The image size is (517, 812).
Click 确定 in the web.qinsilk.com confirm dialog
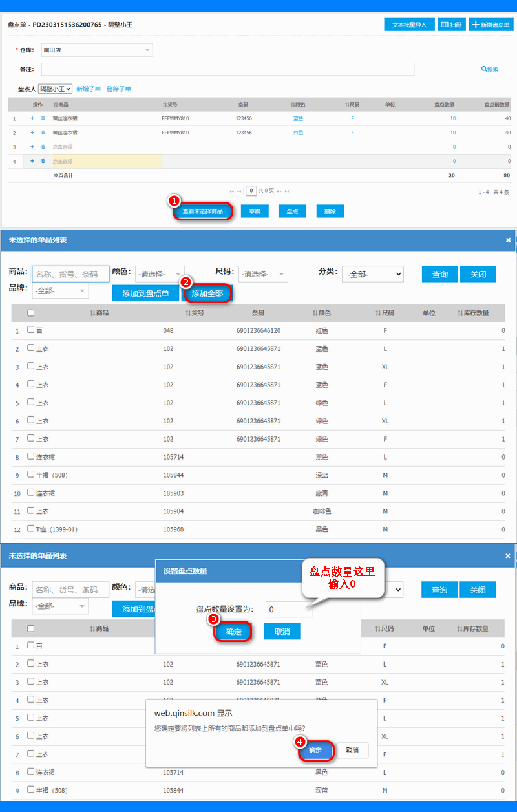tap(315, 751)
